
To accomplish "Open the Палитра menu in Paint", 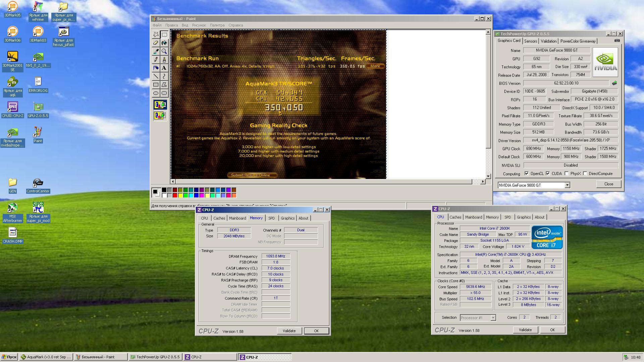I will (217, 25).
